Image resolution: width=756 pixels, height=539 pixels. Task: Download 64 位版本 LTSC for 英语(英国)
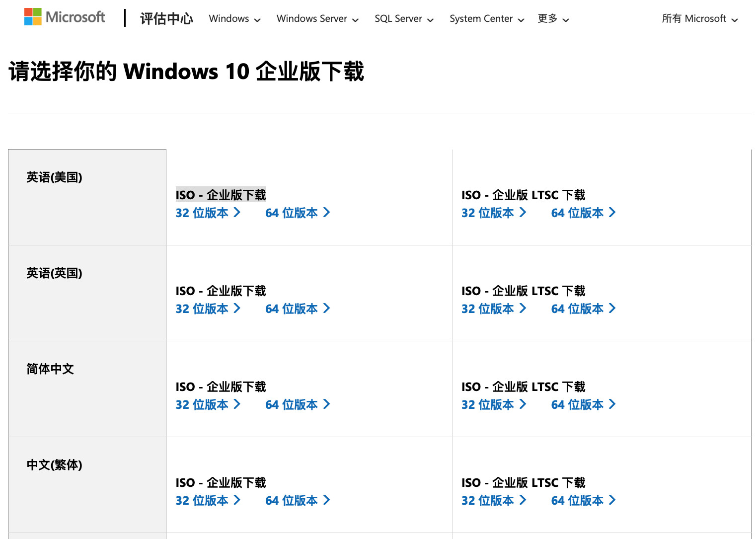coord(584,308)
